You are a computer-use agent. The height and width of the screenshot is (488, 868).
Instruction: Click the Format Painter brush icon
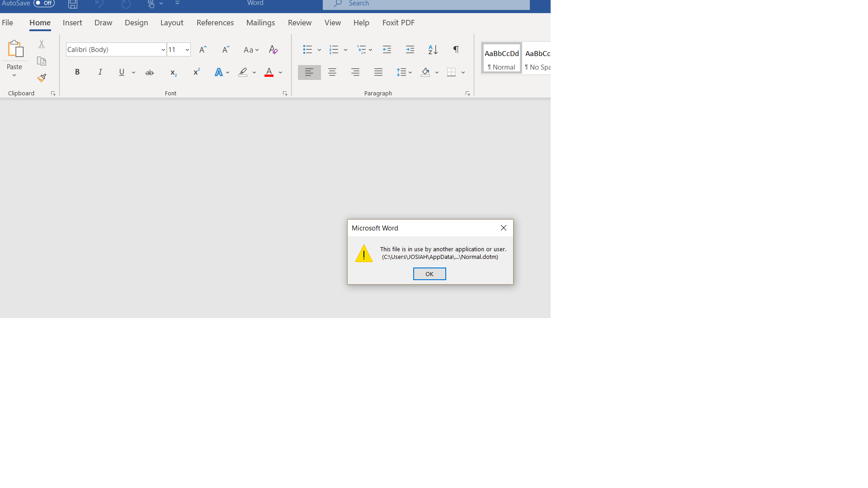click(42, 78)
